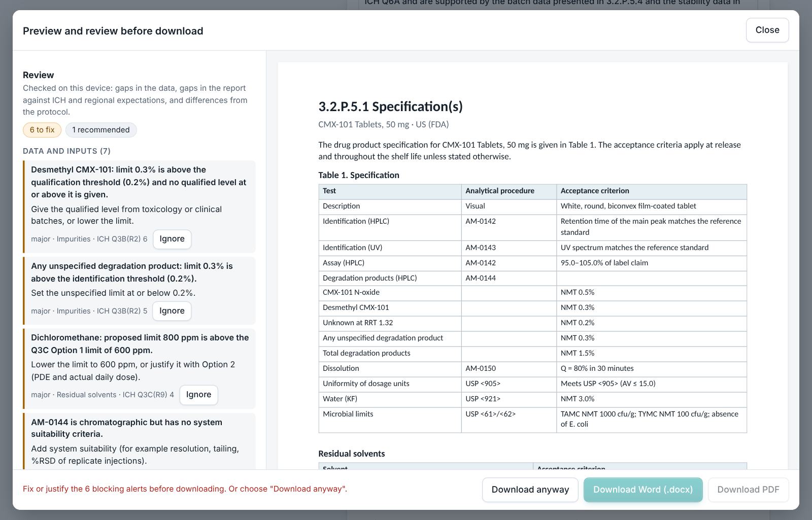Click the 'Residual solvents' section heading
812x520 pixels.
point(352,454)
